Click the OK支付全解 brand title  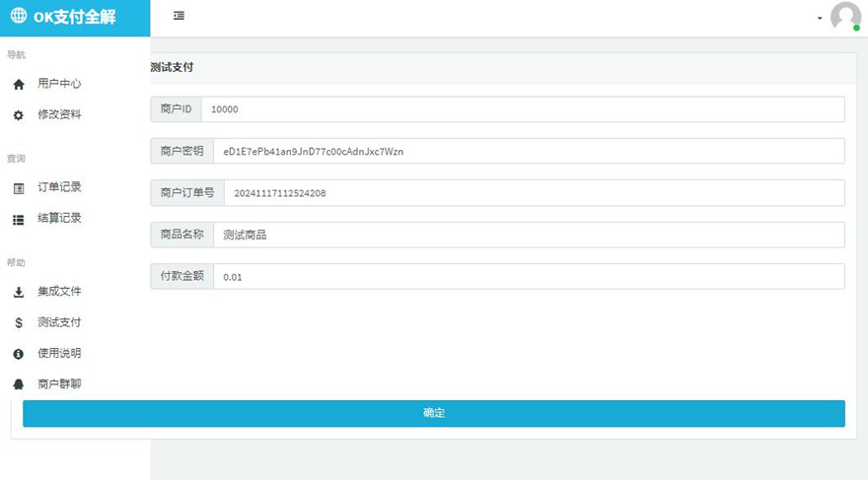75,17
